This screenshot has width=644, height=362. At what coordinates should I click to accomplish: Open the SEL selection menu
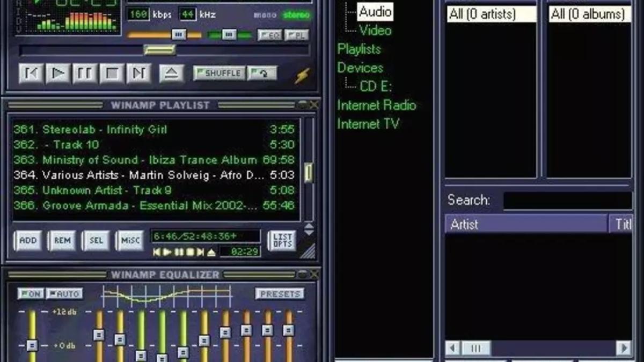coord(96,241)
